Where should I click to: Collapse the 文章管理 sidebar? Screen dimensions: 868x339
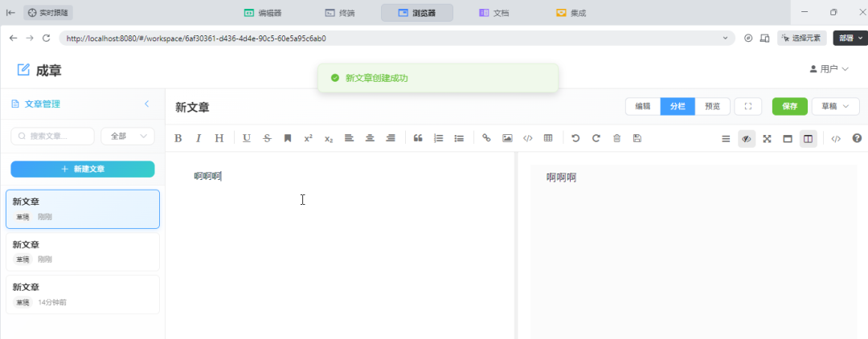coord(146,104)
